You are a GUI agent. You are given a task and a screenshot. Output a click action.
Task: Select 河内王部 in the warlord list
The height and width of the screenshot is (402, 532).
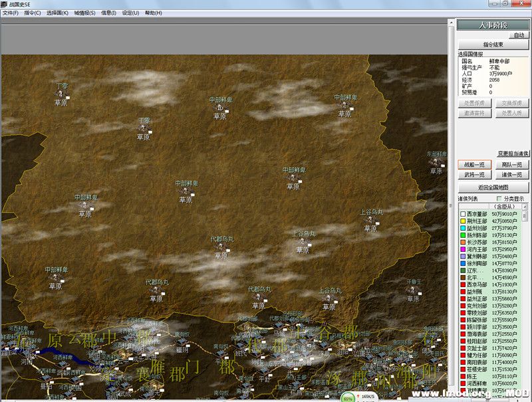[477, 249]
